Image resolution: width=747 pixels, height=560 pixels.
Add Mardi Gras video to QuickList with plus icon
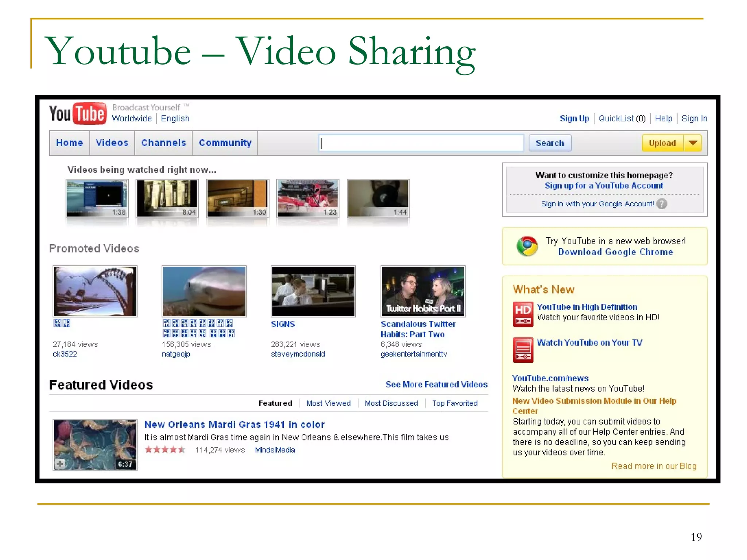click(x=60, y=464)
